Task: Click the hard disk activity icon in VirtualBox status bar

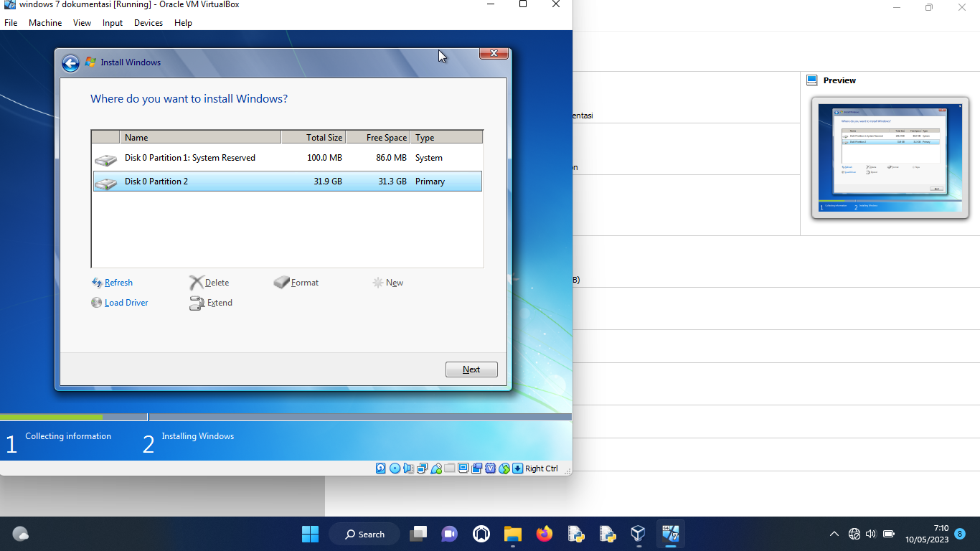Action: 381,468
